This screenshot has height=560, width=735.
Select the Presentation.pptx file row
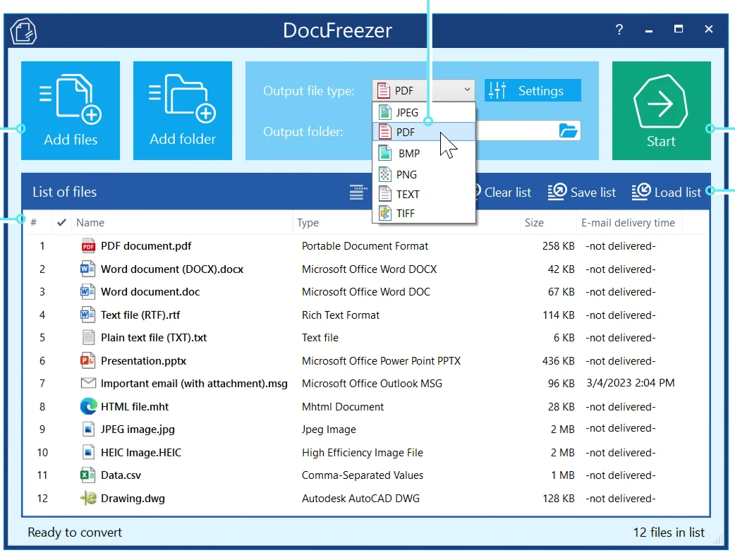point(365,361)
